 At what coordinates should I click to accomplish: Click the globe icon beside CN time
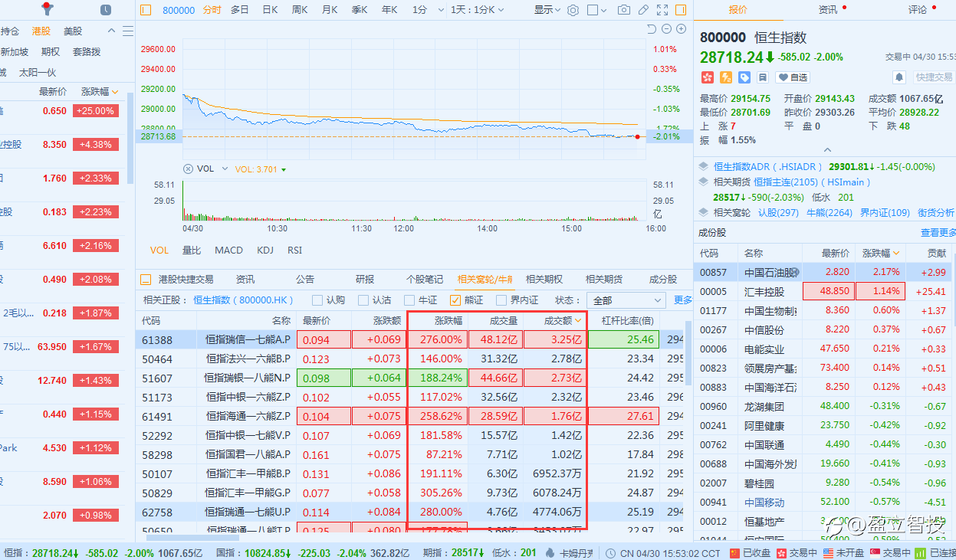point(610,553)
